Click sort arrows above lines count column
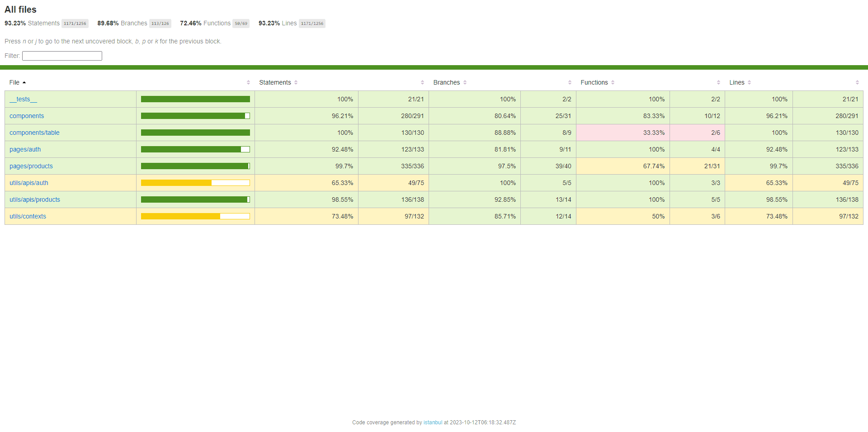Viewport: 868px width, 432px height. coord(857,82)
